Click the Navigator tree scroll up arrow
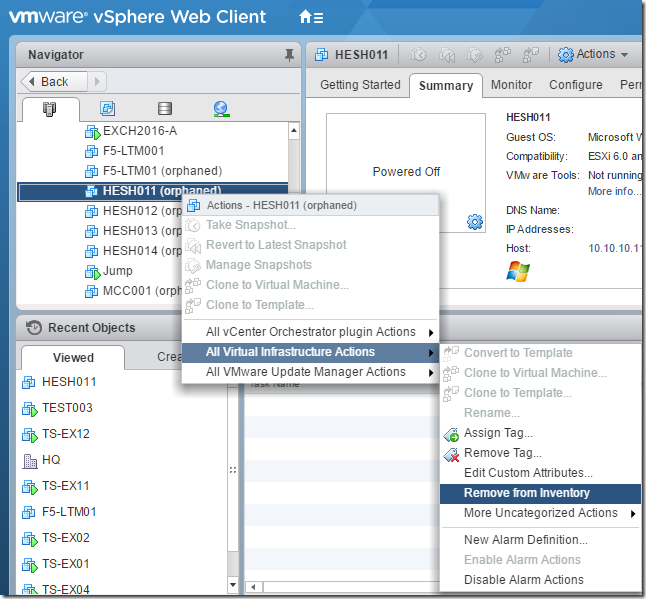This screenshot has height=599, width=646. click(x=293, y=131)
